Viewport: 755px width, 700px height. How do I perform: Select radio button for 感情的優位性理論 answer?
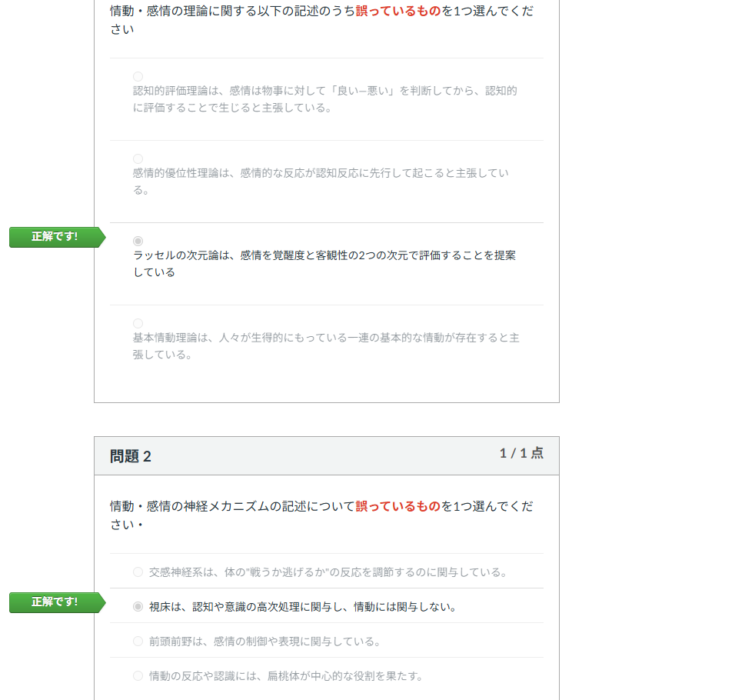pyautogui.click(x=138, y=158)
